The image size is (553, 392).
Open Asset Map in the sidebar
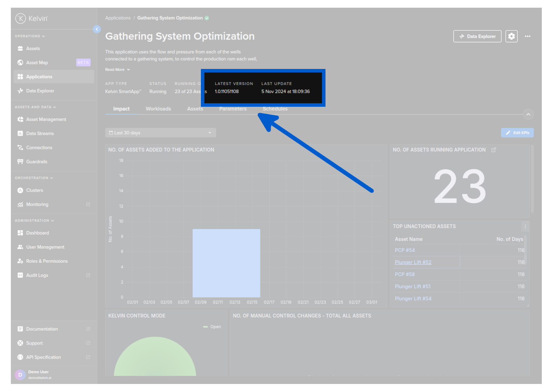[37, 63]
